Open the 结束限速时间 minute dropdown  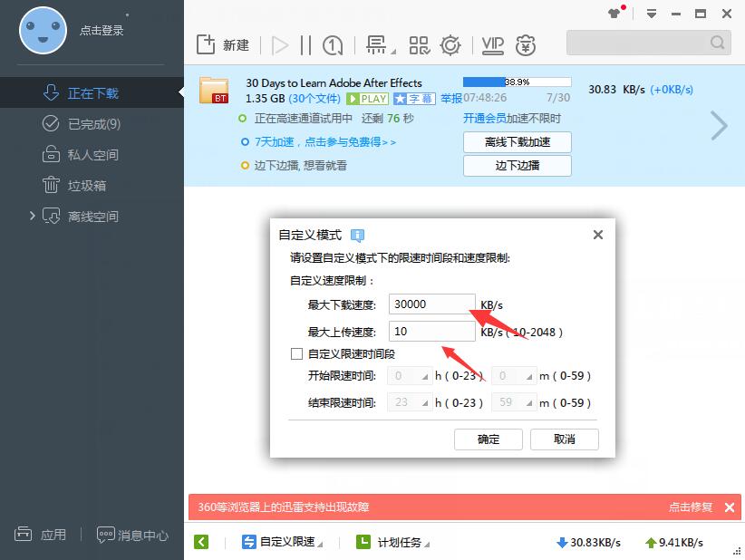(x=514, y=402)
